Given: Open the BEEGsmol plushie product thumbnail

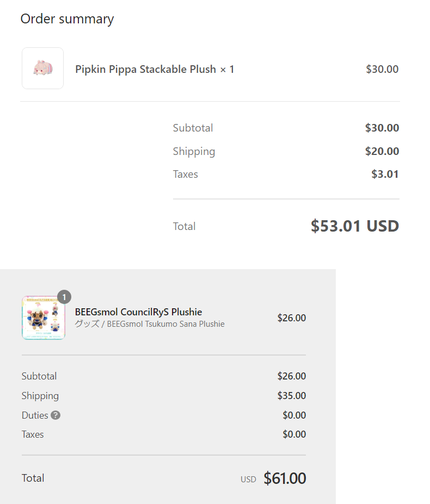Looking at the screenshot, I should point(44,318).
